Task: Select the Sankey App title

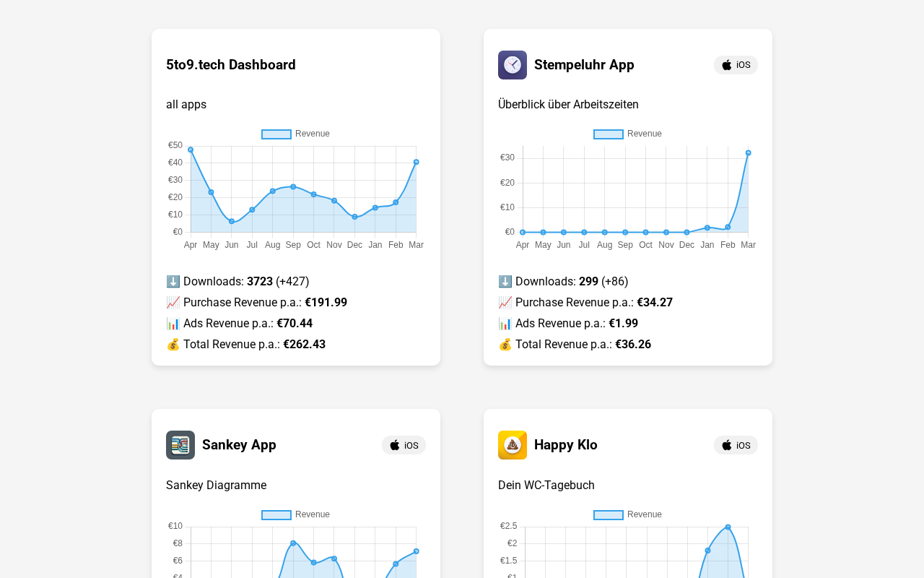Action: 239,445
